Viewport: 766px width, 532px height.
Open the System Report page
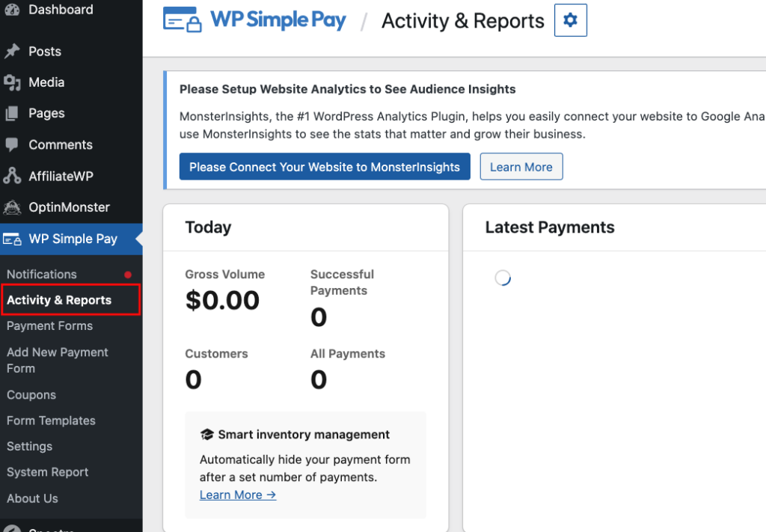(x=47, y=472)
